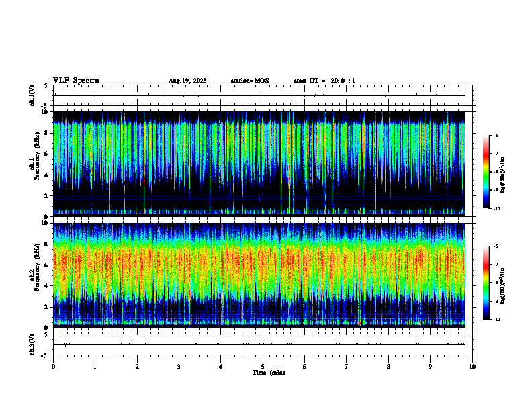Click the "ch.3(V)" axis label at the bottom
532x411 pixels.
pos(32,345)
